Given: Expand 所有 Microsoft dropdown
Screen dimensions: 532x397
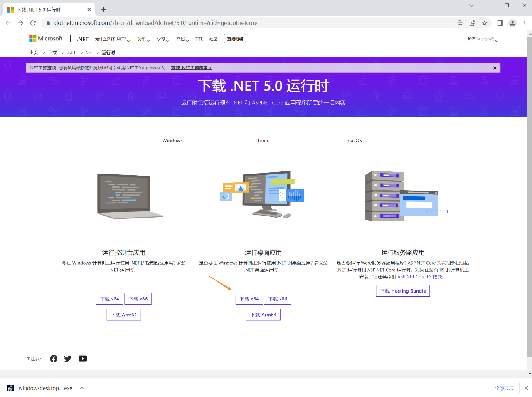Looking at the screenshot, I should pos(483,39).
